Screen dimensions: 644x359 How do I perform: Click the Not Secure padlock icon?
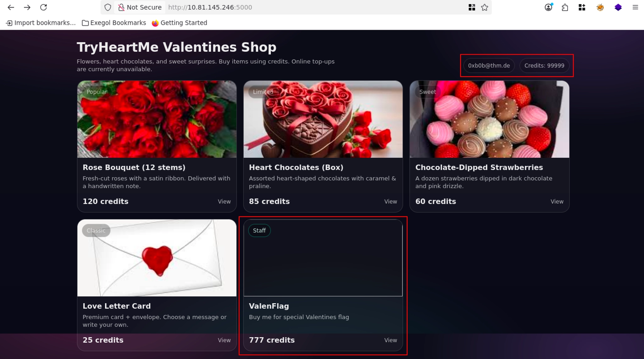tap(121, 7)
